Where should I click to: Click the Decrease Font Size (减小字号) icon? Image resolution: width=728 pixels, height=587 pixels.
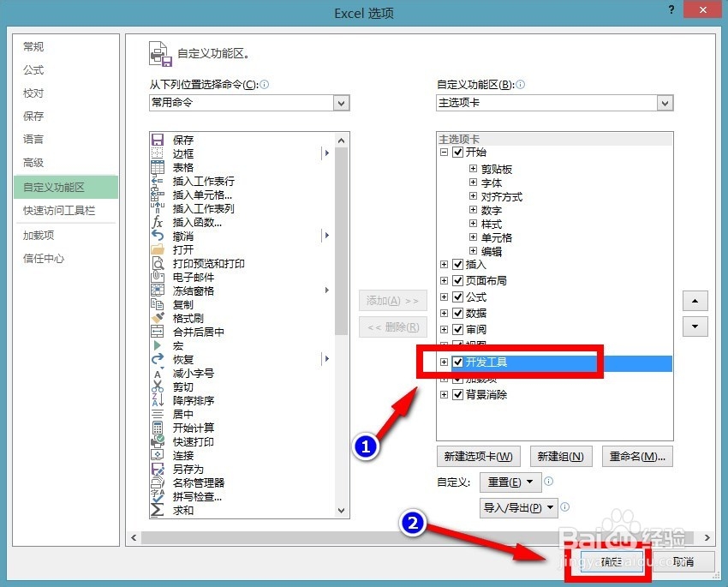click(x=158, y=373)
